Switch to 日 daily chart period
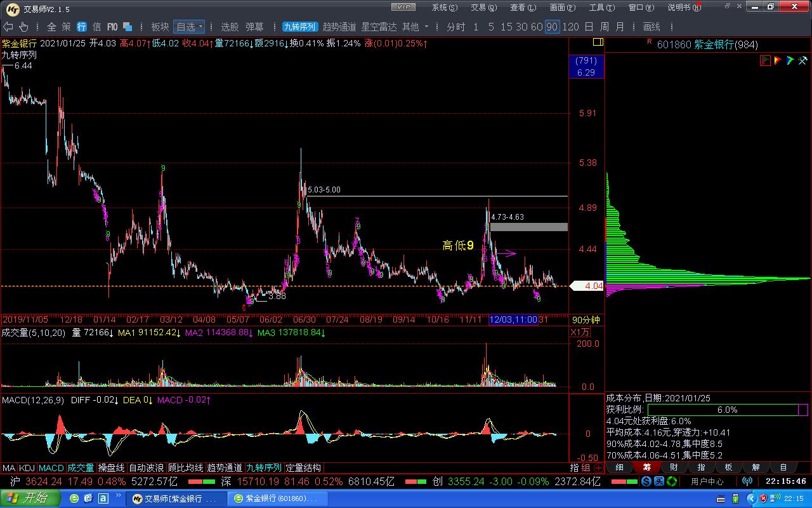 click(589, 27)
